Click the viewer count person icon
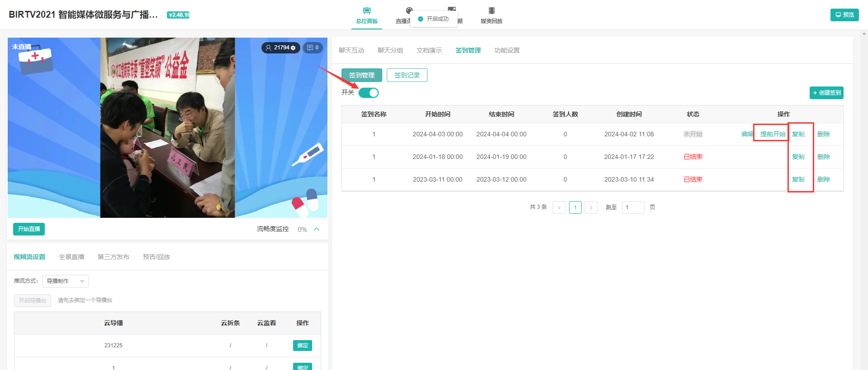Image resolution: width=868 pixels, height=370 pixels. (268, 48)
